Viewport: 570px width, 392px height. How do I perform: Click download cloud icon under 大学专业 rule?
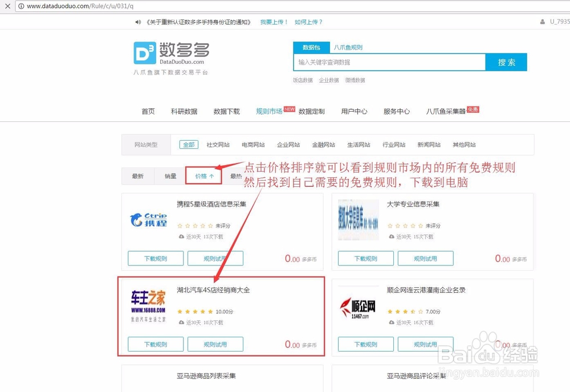click(391, 236)
